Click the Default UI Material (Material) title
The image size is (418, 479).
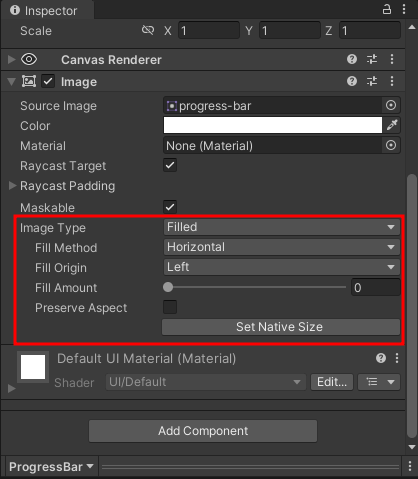(147, 359)
